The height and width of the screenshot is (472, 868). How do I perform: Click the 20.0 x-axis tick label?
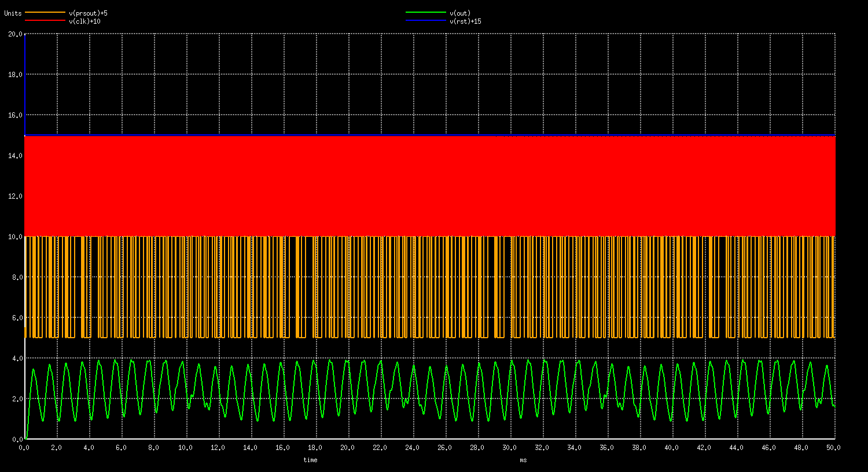click(x=348, y=448)
